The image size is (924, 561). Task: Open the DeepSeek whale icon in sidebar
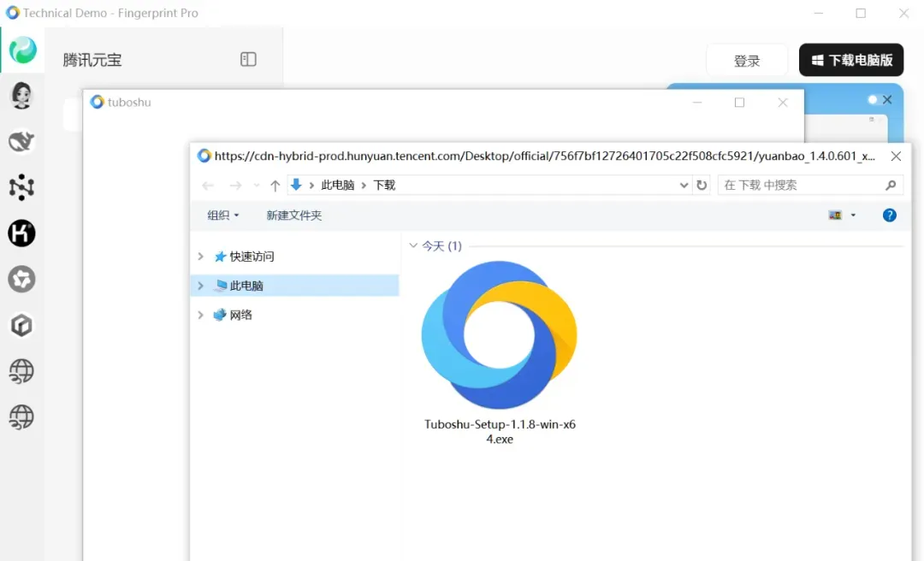(x=21, y=141)
